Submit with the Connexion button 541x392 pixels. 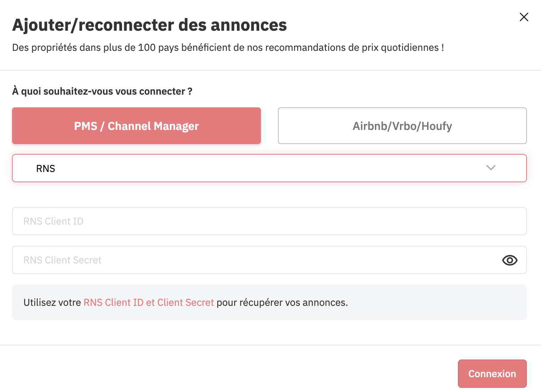point(492,374)
